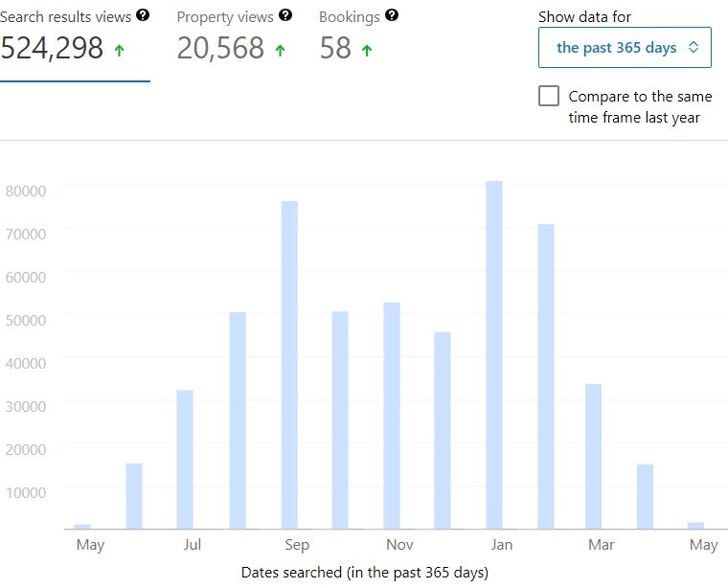Click the Sep bar in the chart
The image size is (728, 588).
click(x=289, y=364)
